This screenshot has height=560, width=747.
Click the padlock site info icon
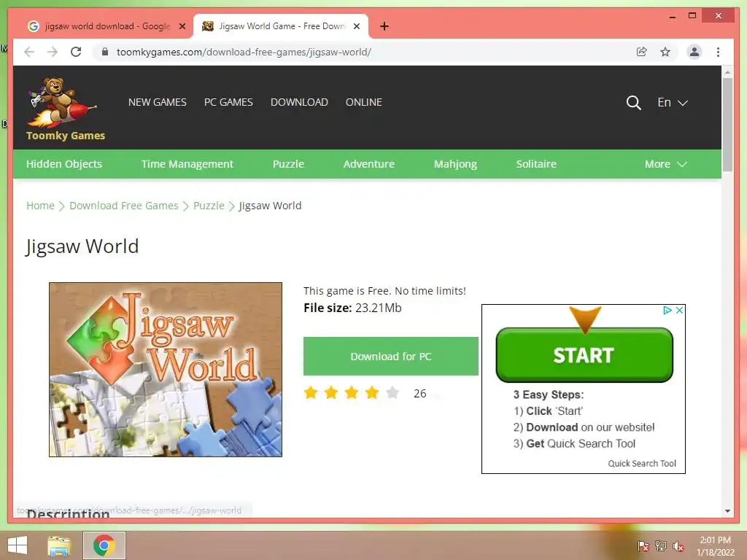coord(105,52)
